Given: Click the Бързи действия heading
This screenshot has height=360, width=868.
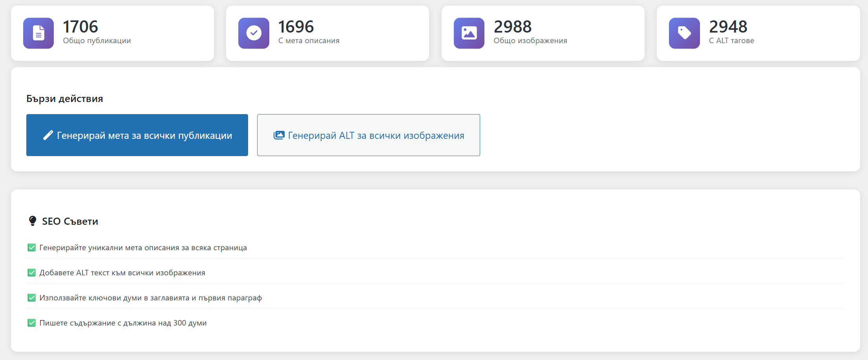Looking at the screenshot, I should point(65,98).
